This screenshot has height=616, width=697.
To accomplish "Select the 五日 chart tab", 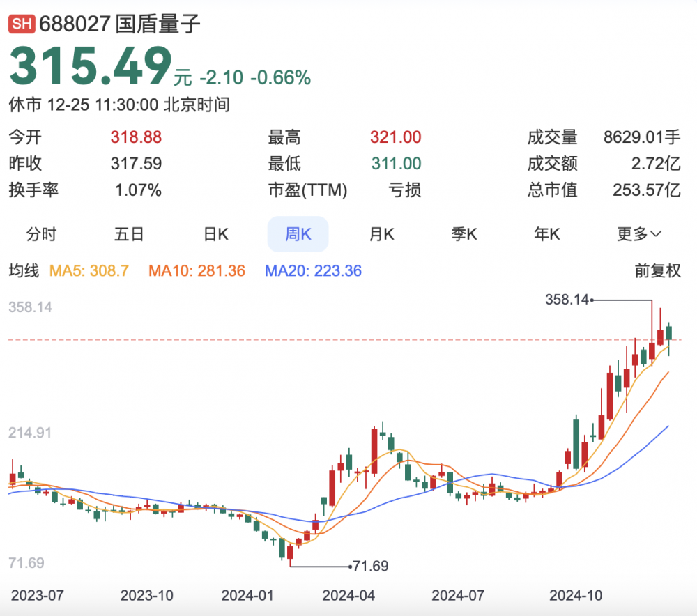I will tap(129, 234).
